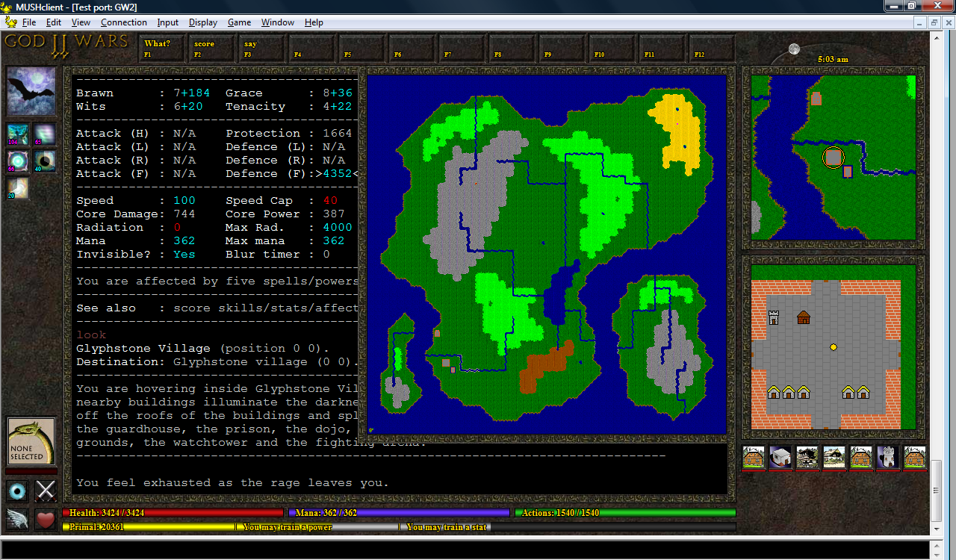This screenshot has height=560, width=956.
Task: Select the black hole icon showing 40
Action: pos(45,161)
